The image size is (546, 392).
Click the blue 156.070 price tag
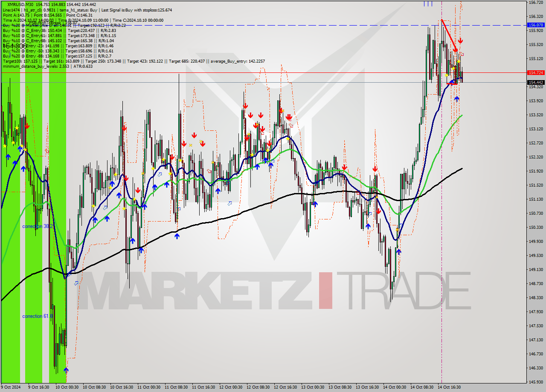point(536,25)
